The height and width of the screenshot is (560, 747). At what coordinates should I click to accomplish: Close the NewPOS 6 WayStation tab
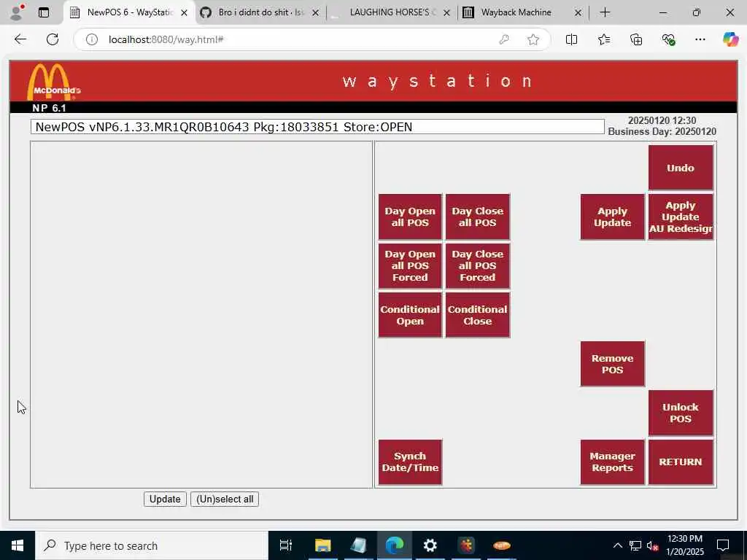pos(185,13)
